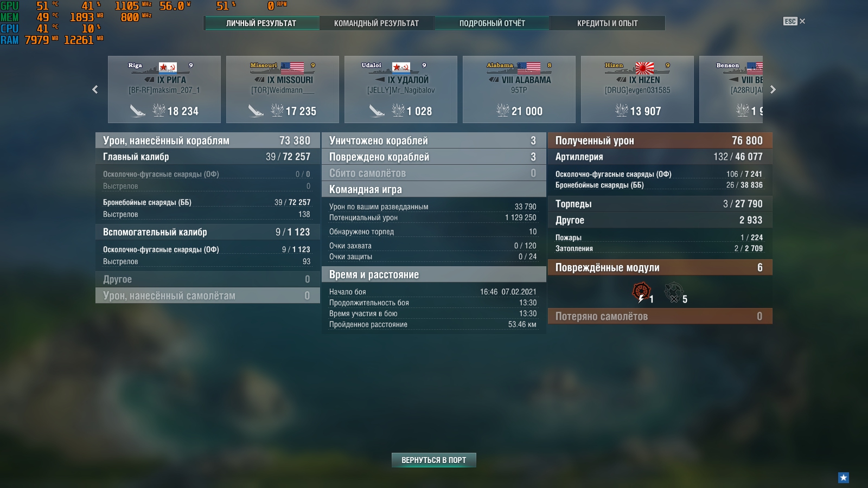This screenshot has height=488, width=868.
Task: Click the Вернуться в порт button
Action: click(x=434, y=460)
